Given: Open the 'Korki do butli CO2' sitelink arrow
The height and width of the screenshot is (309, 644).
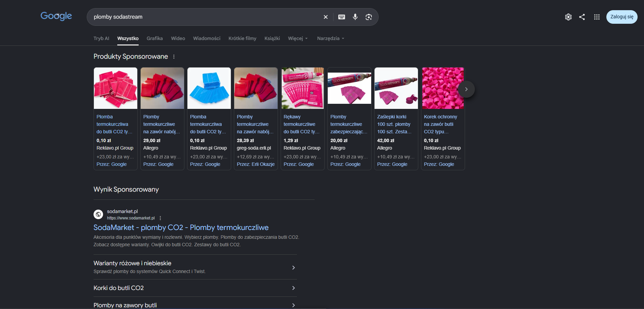Looking at the screenshot, I should 294,288.
